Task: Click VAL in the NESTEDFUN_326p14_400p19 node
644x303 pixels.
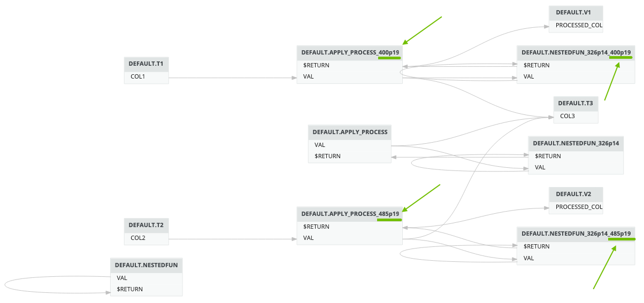Action: pyautogui.click(x=529, y=76)
